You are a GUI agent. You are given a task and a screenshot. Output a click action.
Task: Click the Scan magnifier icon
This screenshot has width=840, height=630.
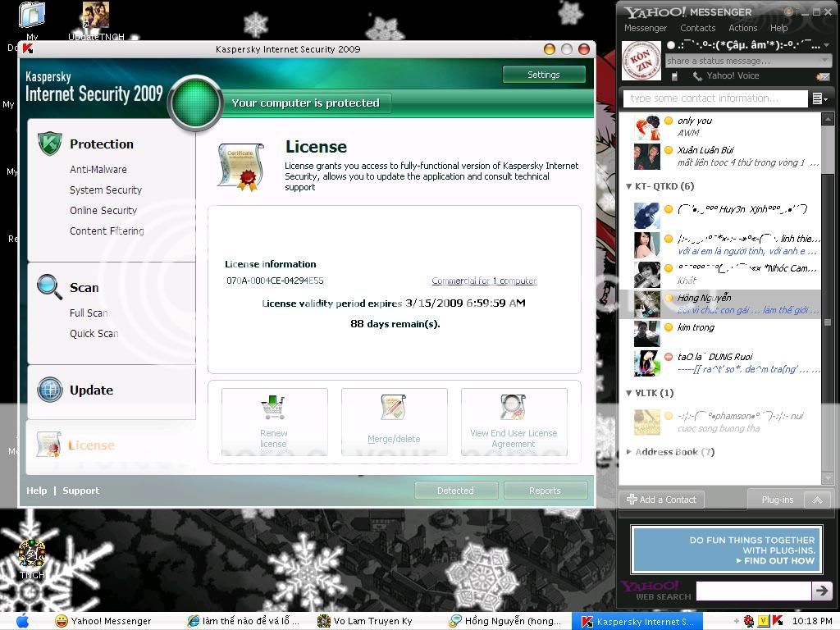tap(49, 286)
